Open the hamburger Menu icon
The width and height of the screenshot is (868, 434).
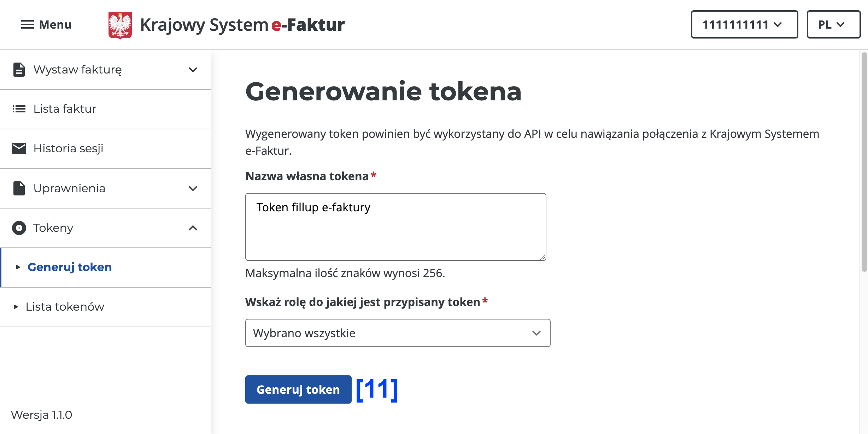(x=28, y=25)
